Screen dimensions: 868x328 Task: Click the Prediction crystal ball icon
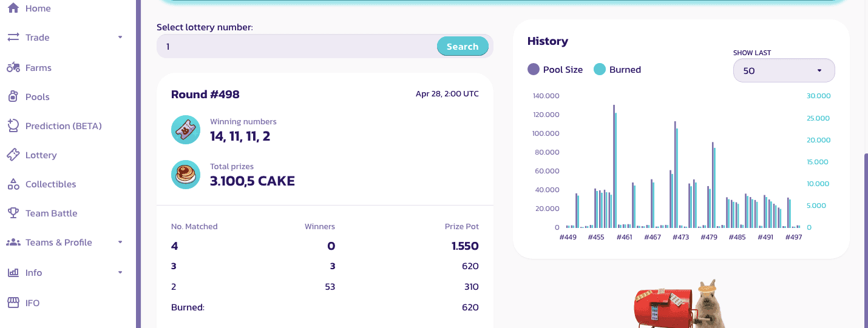coord(13,126)
